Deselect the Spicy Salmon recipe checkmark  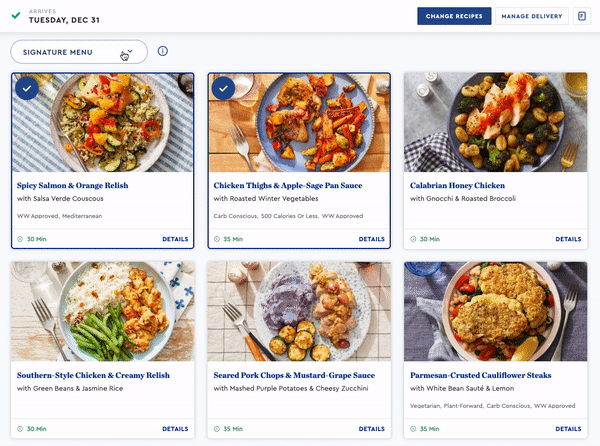coord(27,88)
